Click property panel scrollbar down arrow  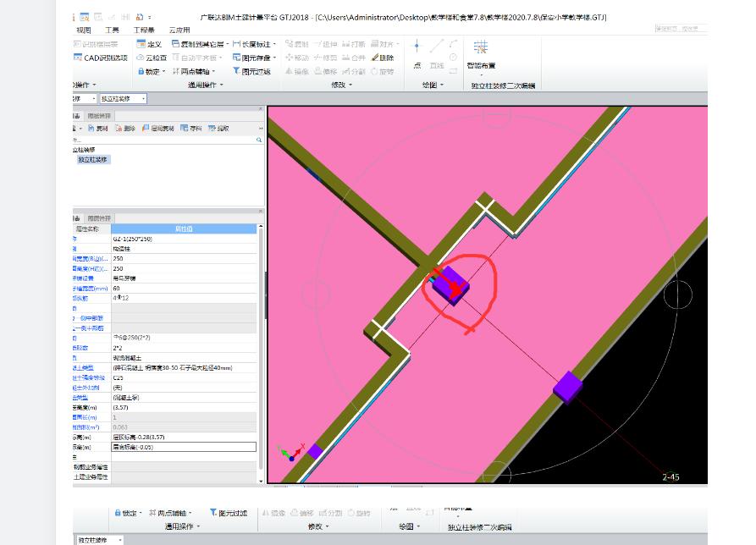coord(261,481)
